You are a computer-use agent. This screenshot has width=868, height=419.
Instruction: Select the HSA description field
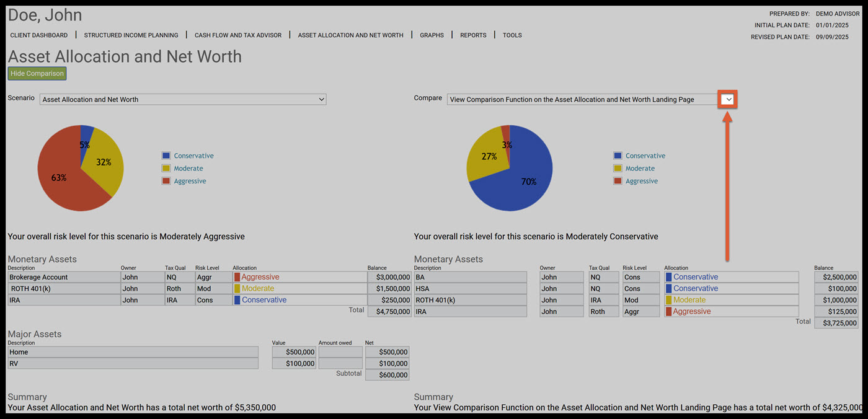click(x=470, y=288)
